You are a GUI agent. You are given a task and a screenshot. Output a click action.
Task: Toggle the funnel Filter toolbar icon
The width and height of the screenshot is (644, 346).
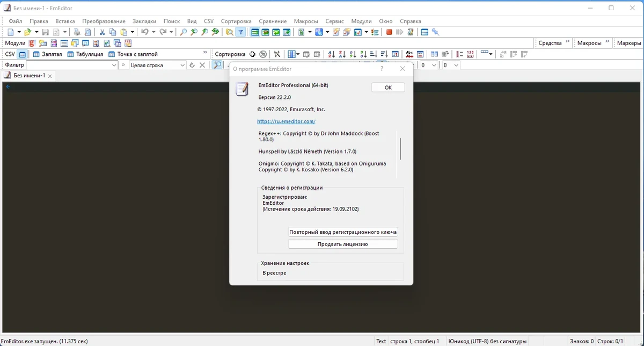click(x=240, y=32)
